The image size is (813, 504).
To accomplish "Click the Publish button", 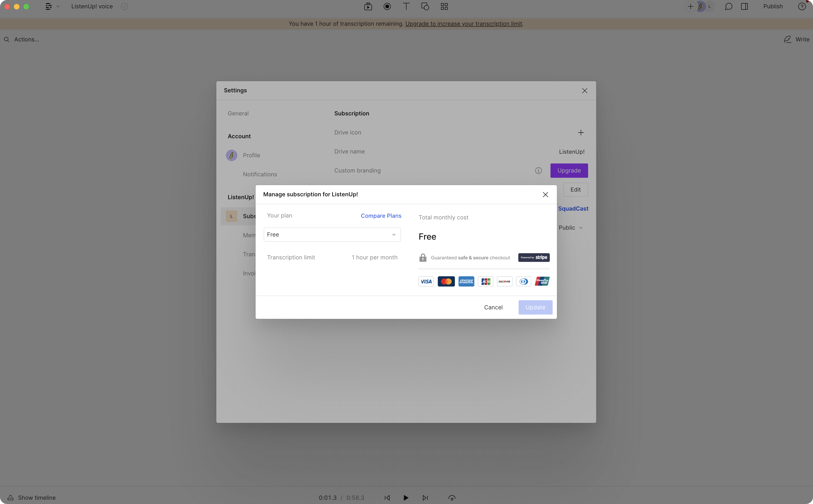I will [773, 6].
